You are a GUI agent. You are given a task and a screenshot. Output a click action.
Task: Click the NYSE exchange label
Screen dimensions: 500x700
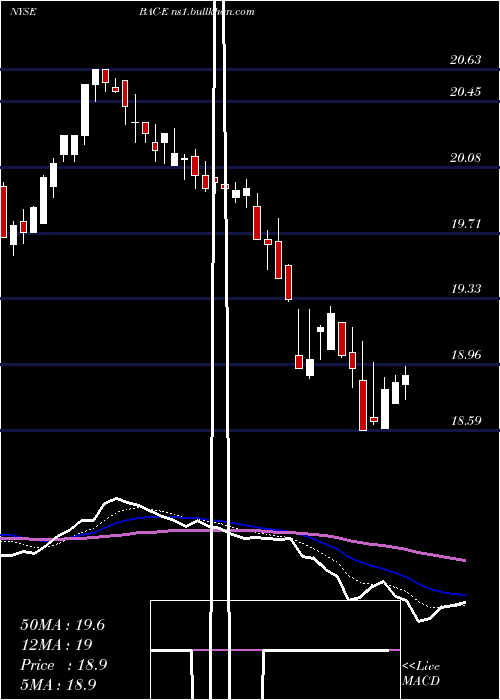click(x=23, y=12)
